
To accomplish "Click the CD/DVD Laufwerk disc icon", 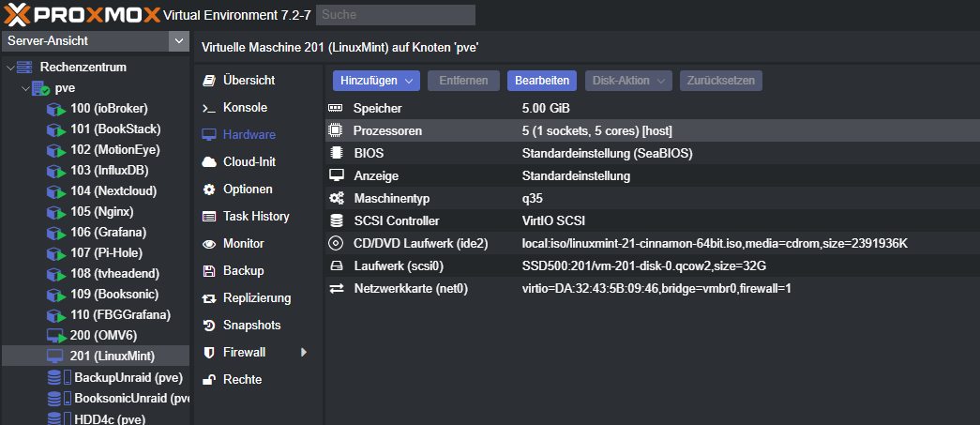I will [337, 243].
